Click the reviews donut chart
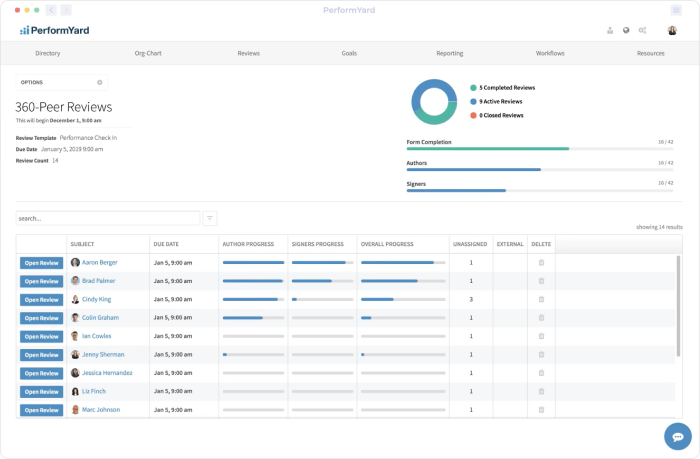This screenshot has height=459, width=700. 434,102
